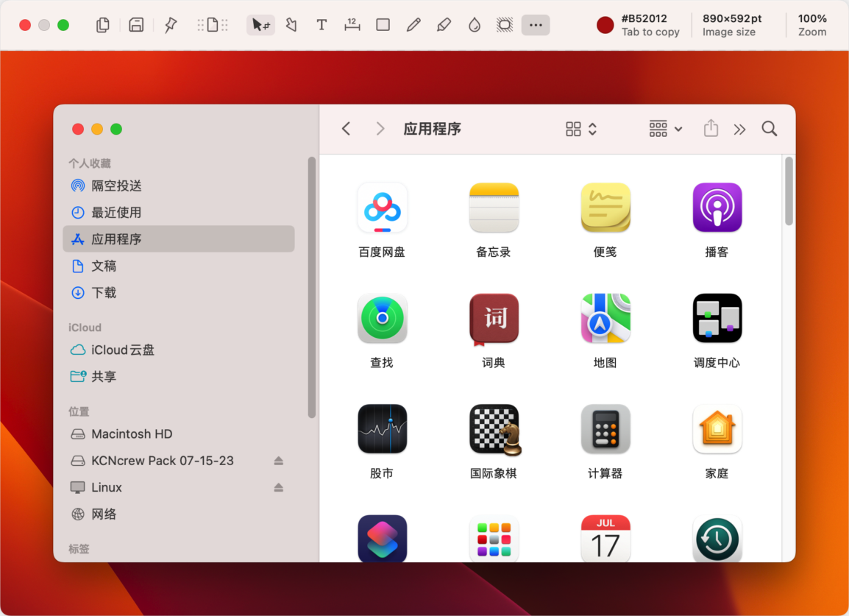Go forward in the Finder window
The image size is (849, 616).
[380, 129]
